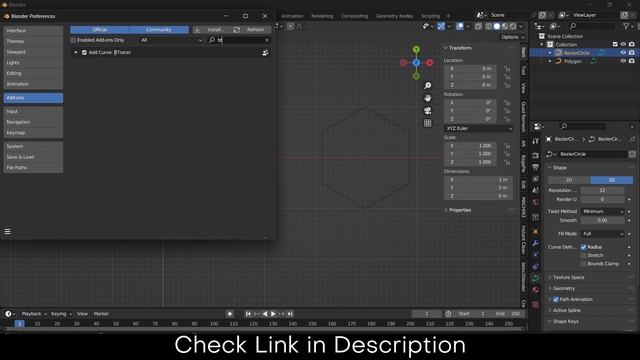Click play animation button in timeline
640x360 pixels.
tap(273, 314)
